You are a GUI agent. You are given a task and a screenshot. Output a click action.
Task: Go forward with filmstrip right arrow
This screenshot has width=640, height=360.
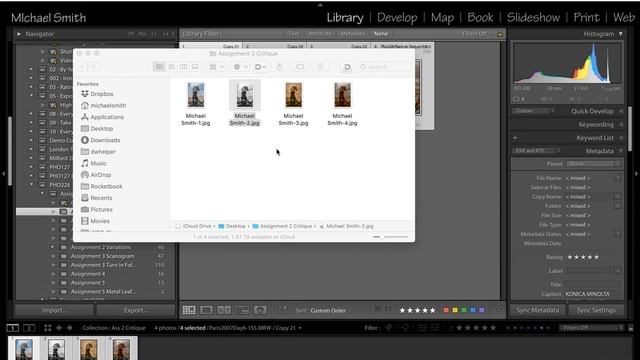tap(69, 328)
